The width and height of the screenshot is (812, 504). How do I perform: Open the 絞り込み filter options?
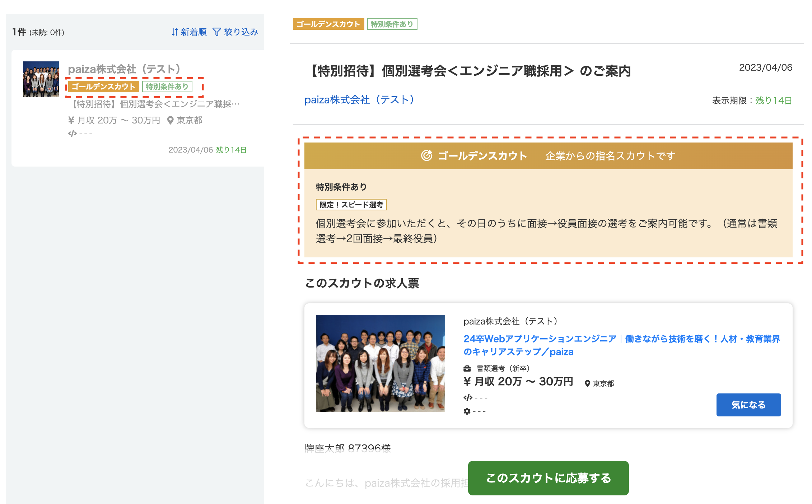click(235, 32)
